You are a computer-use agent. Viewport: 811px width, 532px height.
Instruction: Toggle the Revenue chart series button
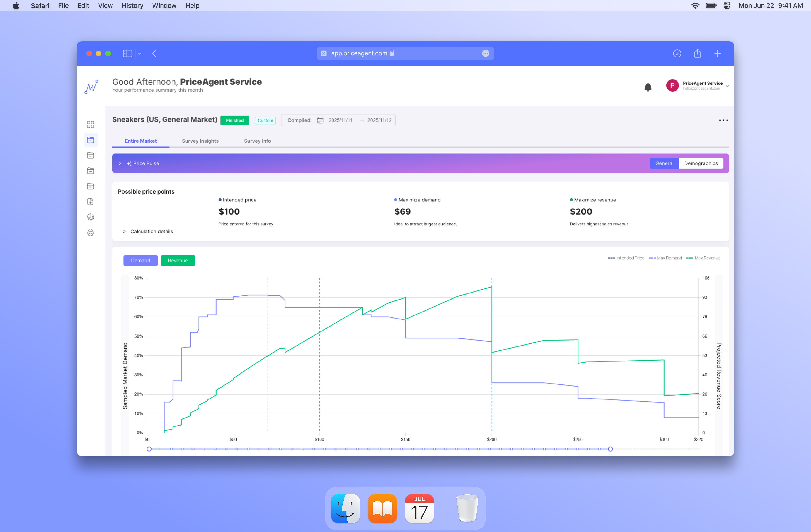click(178, 261)
